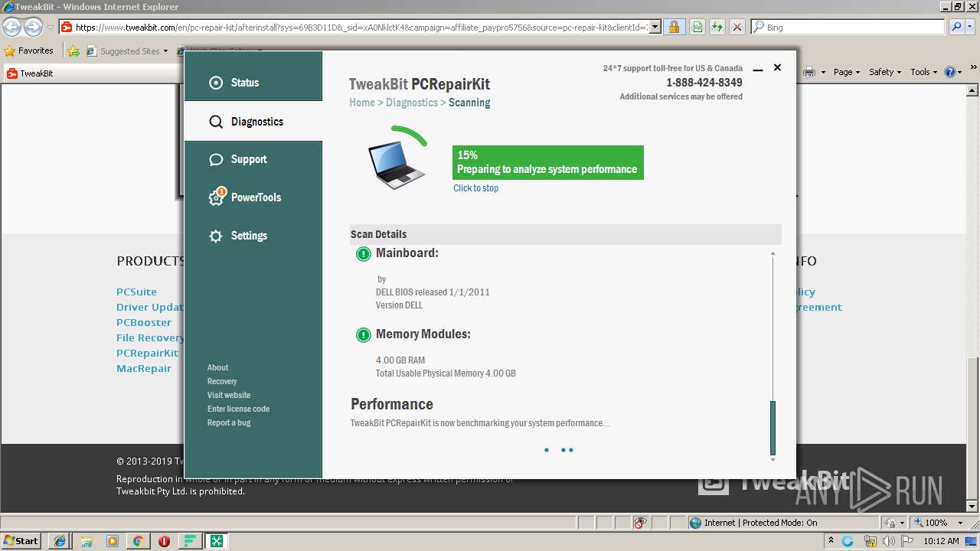980x551 pixels.
Task: Click the PowerTools gear icon with badge
Action: coord(217,197)
